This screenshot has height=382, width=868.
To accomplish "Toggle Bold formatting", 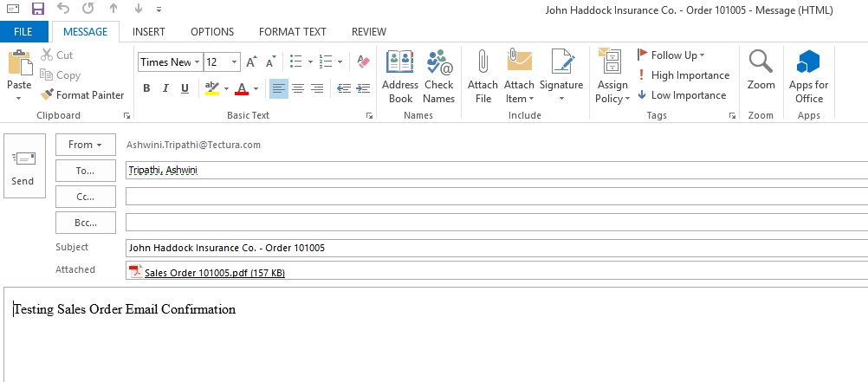I will (x=146, y=88).
